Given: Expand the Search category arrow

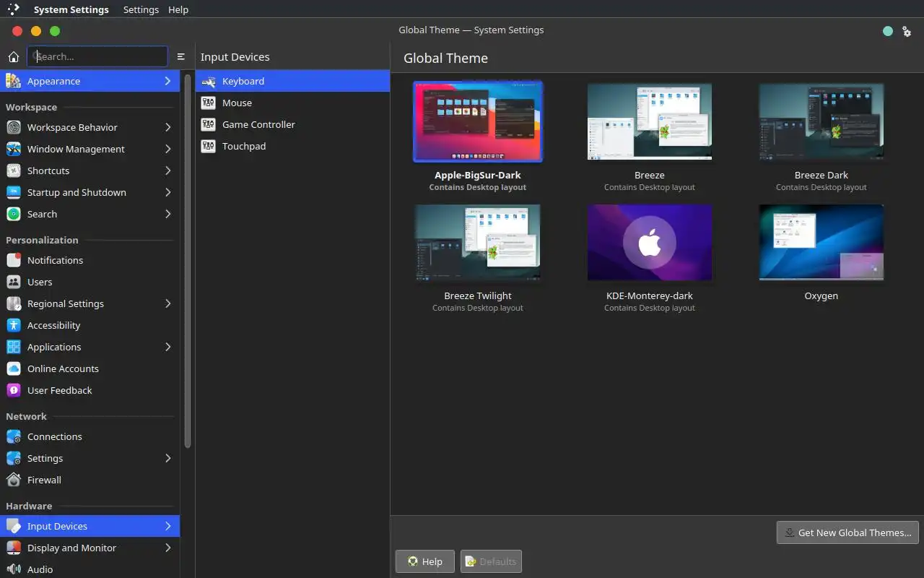Looking at the screenshot, I should click(x=167, y=214).
